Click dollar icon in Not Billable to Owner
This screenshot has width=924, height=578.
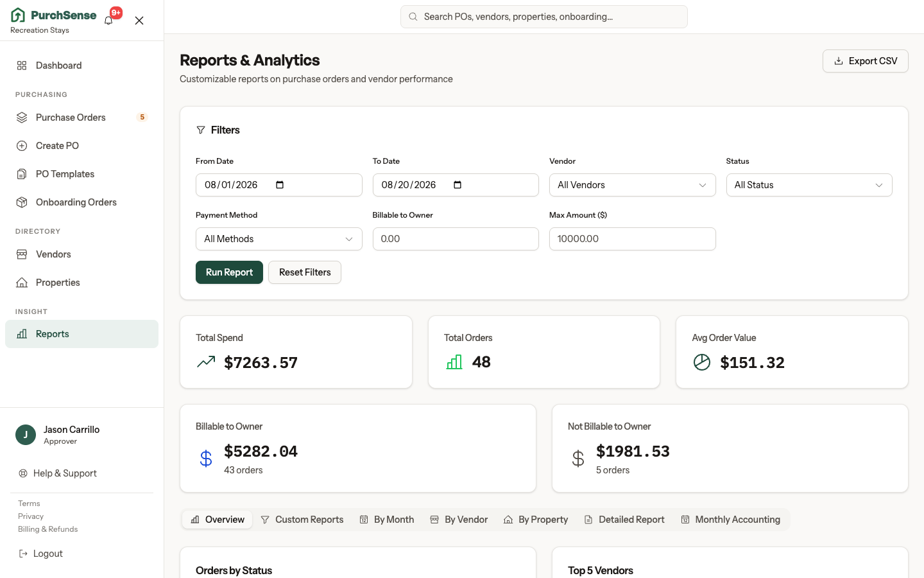pos(578,459)
